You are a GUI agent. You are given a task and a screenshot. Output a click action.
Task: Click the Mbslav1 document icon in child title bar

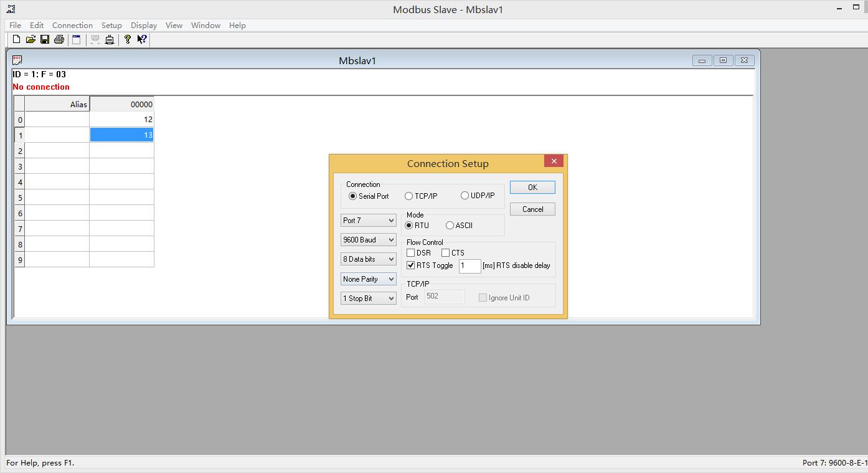coord(17,60)
